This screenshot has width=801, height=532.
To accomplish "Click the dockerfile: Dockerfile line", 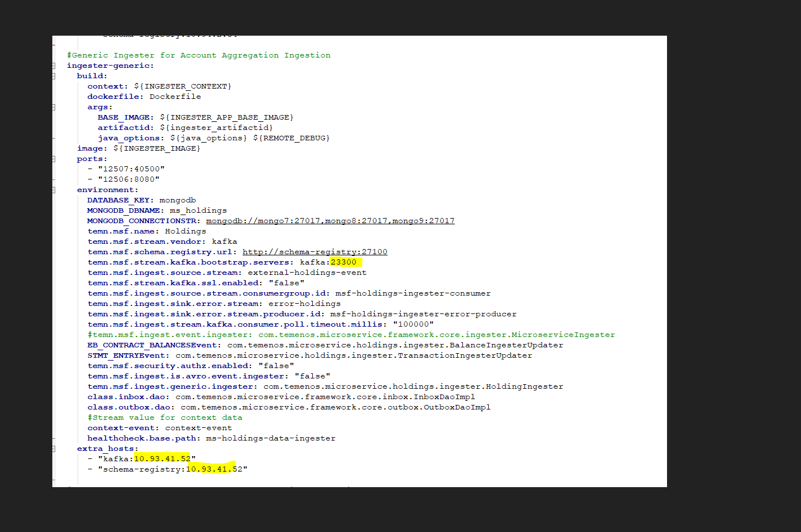I will pyautogui.click(x=144, y=97).
